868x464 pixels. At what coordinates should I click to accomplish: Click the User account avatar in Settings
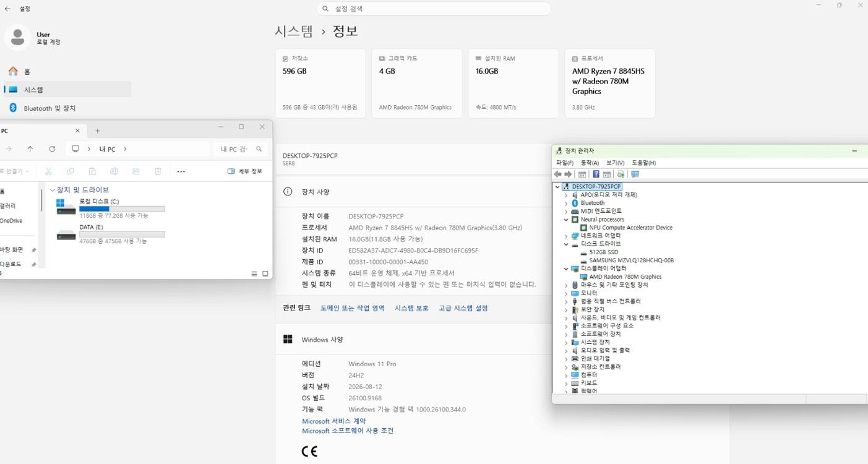(17, 38)
